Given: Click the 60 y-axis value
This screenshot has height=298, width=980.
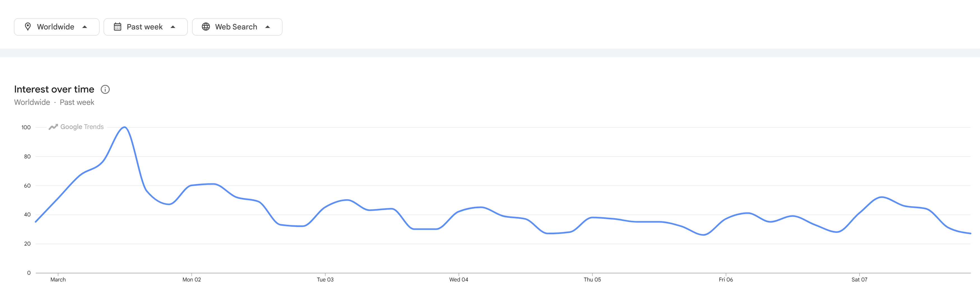Looking at the screenshot, I should [27, 186].
